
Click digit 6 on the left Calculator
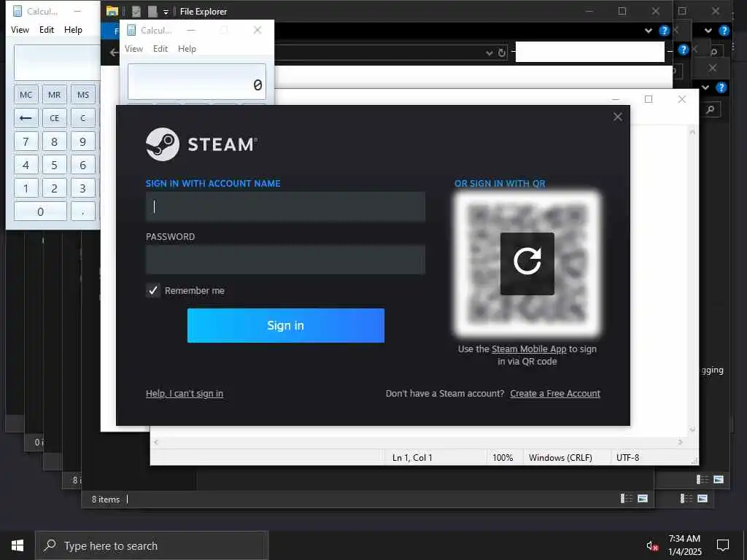(83, 165)
